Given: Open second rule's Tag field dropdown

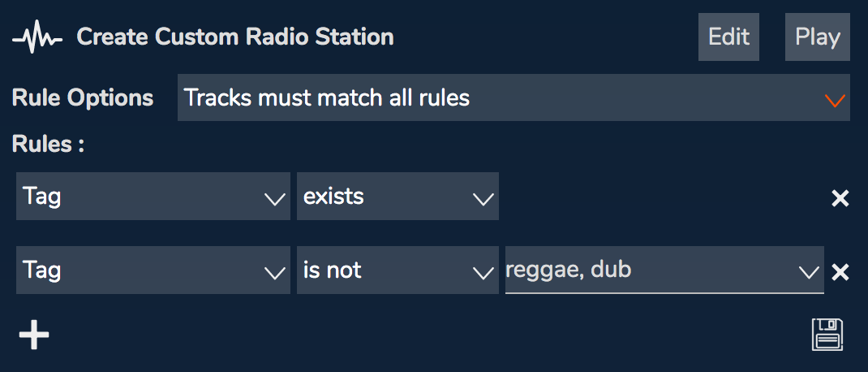Looking at the screenshot, I should 153,270.
